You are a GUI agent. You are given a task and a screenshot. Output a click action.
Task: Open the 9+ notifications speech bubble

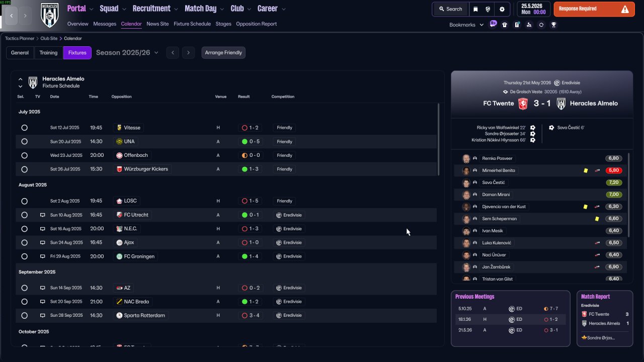click(x=493, y=24)
